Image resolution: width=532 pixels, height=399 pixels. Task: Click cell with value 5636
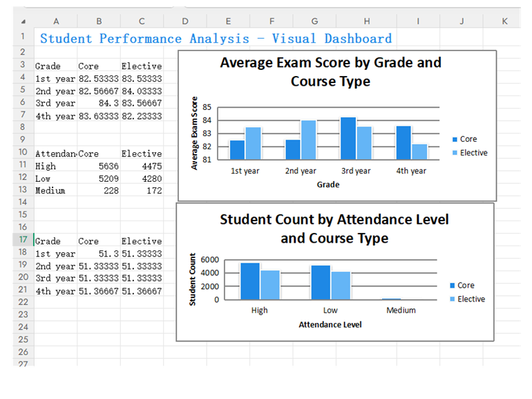click(x=99, y=166)
